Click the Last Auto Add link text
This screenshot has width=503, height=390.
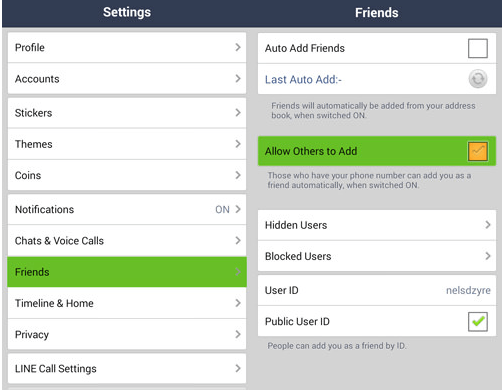coord(303,80)
